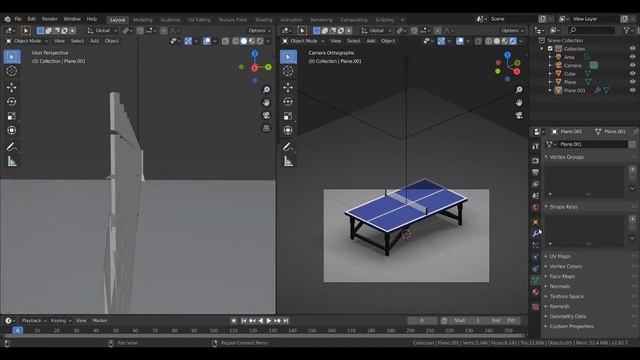This screenshot has width=640, height=360.
Task: Open Object Data properties green triangle tab
Action: (536, 280)
